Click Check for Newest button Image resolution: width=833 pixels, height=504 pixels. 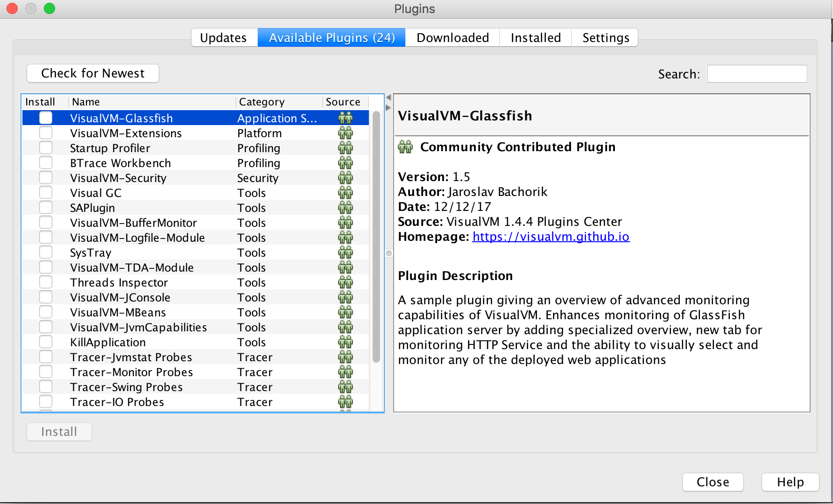(x=93, y=73)
